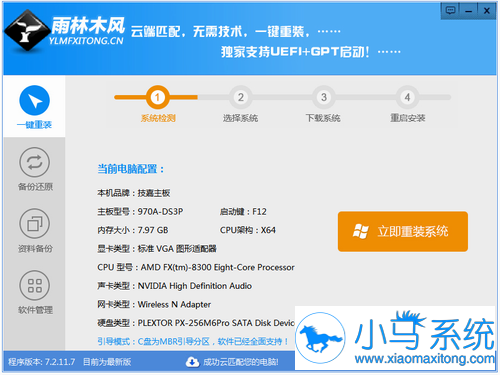Click the 选择系统 step label
The image size is (500, 375).
coord(240,118)
